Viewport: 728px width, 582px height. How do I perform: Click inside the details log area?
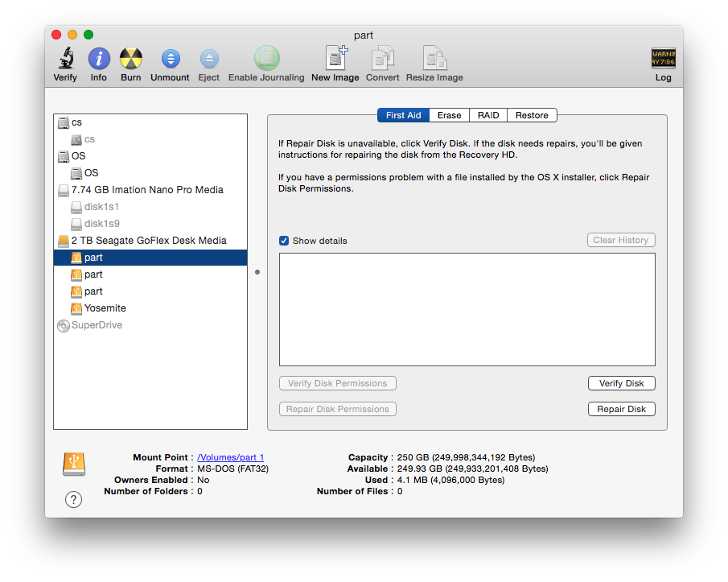(x=467, y=309)
